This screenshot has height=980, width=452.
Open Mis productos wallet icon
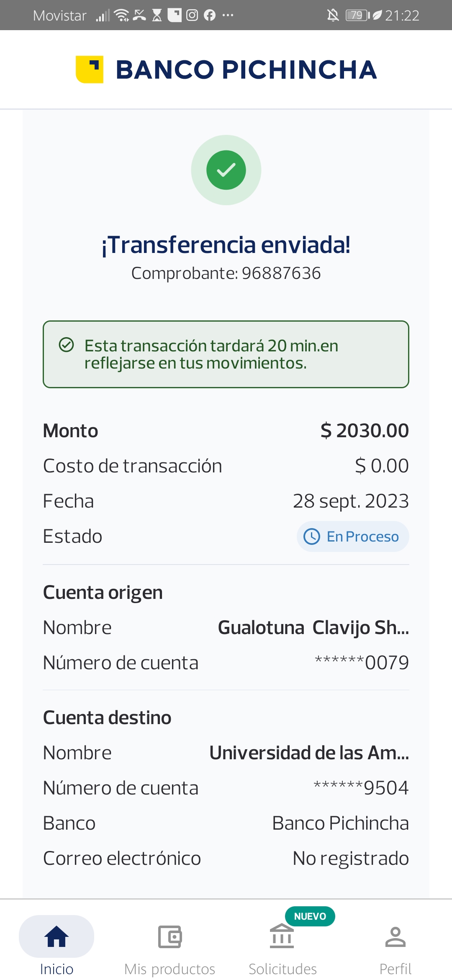point(169,936)
